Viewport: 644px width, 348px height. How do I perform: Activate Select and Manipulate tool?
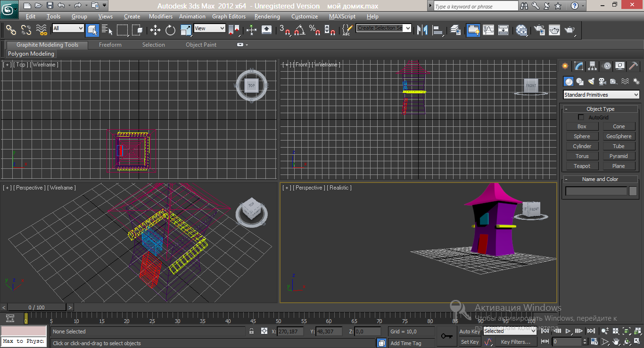[x=251, y=30]
